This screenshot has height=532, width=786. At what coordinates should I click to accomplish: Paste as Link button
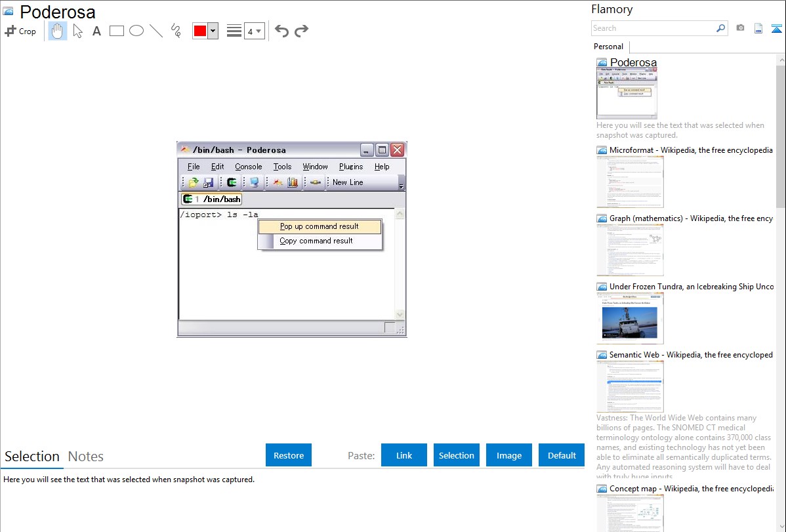coord(404,455)
